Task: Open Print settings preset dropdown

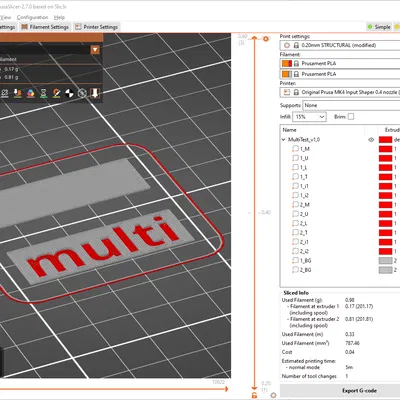Action: 340,45
